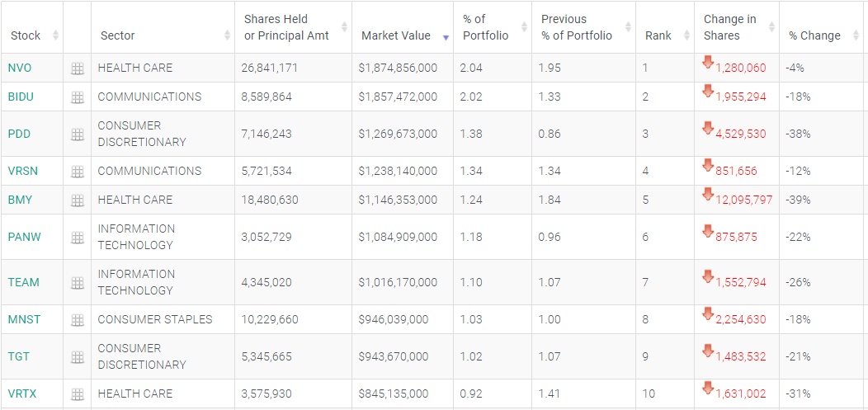Click the grid icon beside PANW
This screenshot has height=410, width=868.
tap(78, 238)
